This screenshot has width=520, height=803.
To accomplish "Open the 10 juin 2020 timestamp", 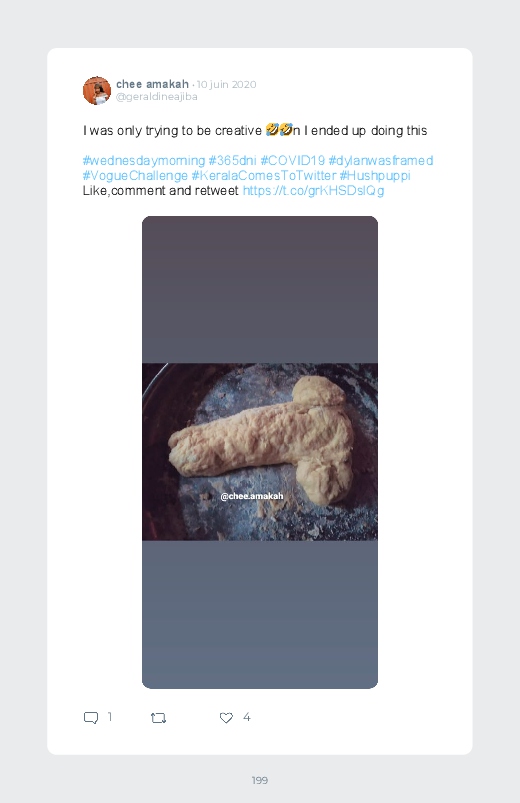I will (226, 84).
